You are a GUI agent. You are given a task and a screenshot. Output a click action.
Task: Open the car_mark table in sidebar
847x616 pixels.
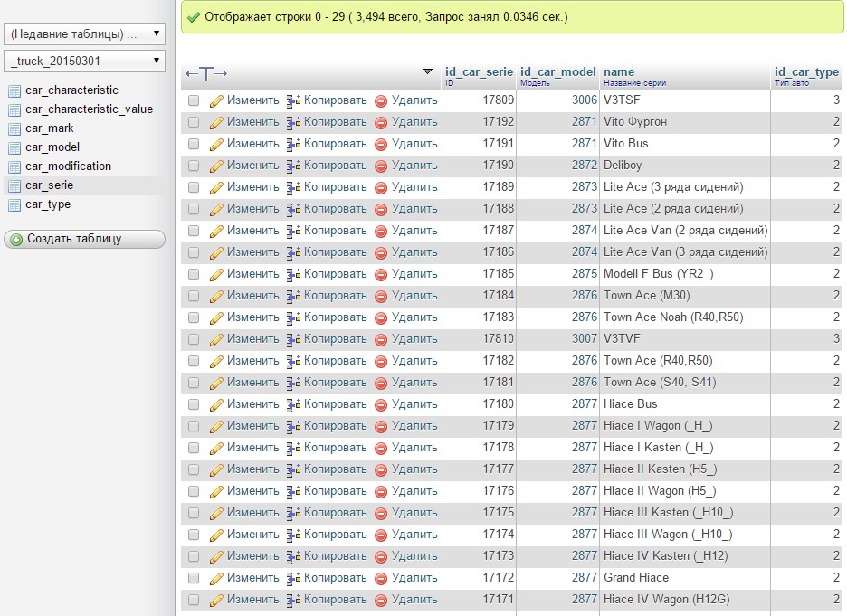pyautogui.click(x=49, y=128)
